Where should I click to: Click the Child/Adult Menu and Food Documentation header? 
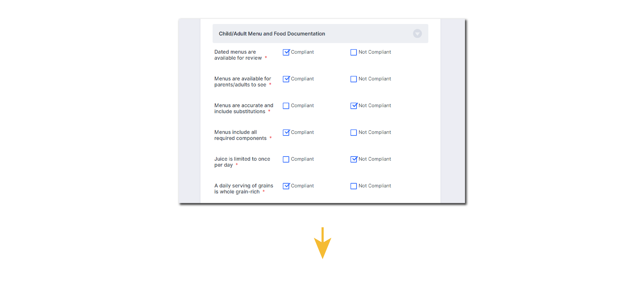(272, 34)
